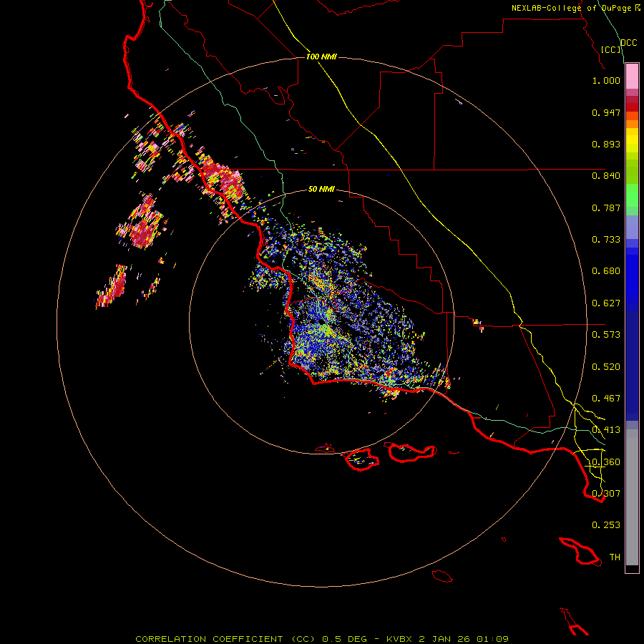Select the 0.520 scale value
The image size is (644, 644).
pyautogui.click(x=606, y=367)
